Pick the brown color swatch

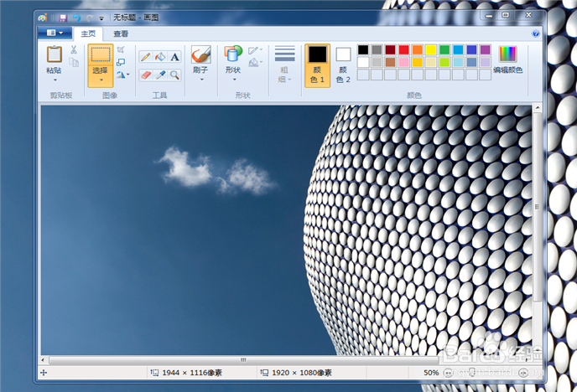tap(390, 62)
